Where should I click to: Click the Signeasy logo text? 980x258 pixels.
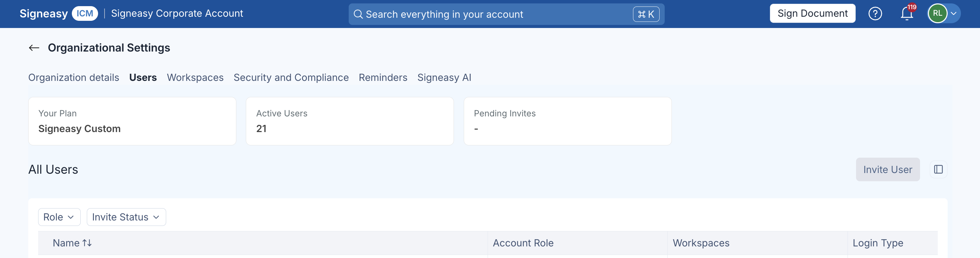point(44,13)
